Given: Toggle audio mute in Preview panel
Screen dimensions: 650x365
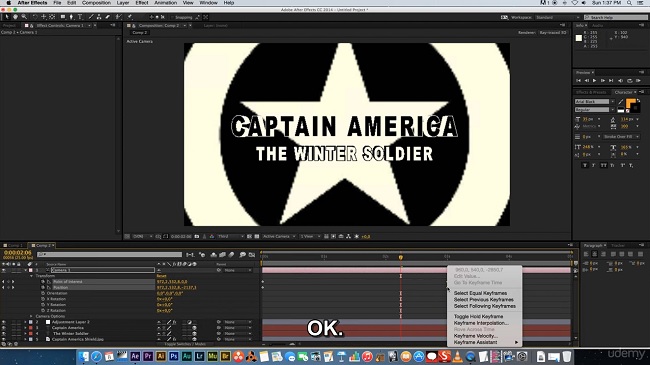Looking at the screenshot, I should click(621, 80).
